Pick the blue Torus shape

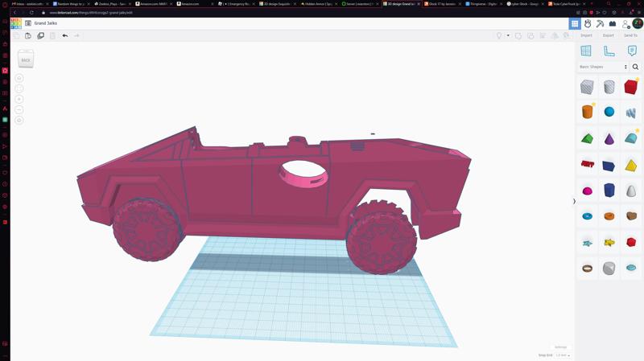coord(588,216)
